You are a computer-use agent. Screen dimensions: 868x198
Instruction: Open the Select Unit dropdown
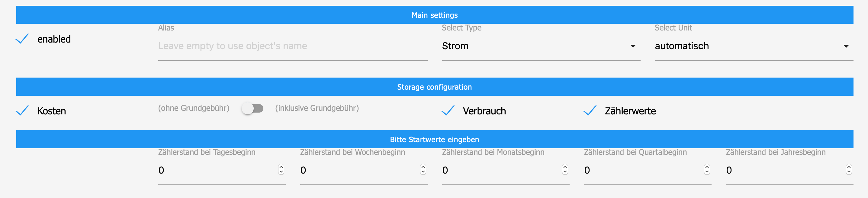pyautogui.click(x=754, y=46)
